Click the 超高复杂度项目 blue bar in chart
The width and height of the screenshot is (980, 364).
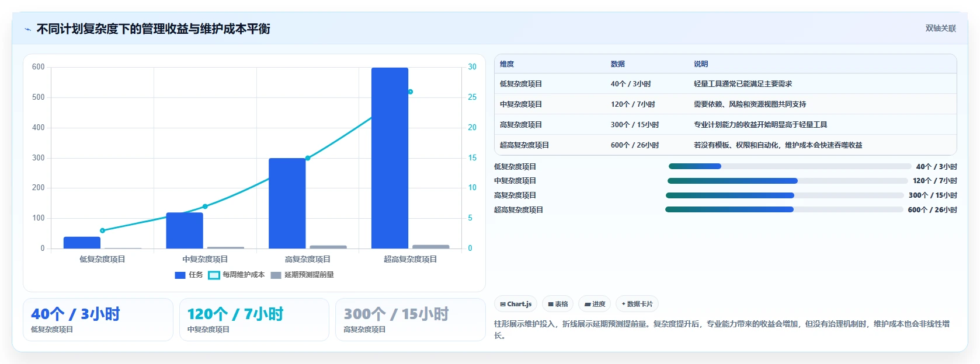coord(390,158)
